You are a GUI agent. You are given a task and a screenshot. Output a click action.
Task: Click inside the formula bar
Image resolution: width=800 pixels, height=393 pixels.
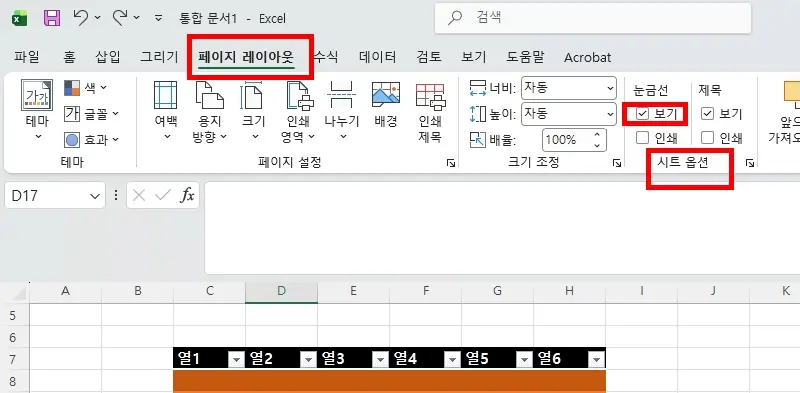coord(502,228)
